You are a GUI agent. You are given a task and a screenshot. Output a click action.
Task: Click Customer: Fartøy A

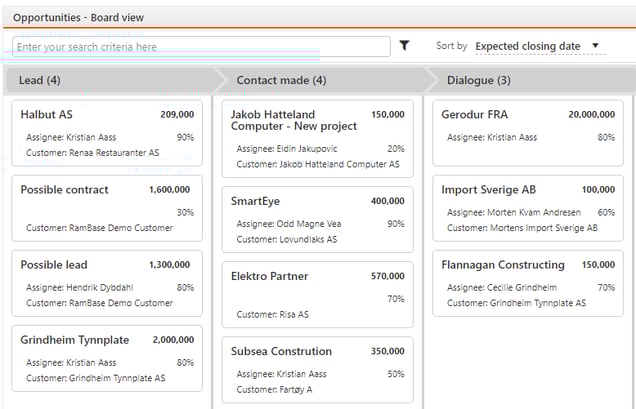point(274,390)
